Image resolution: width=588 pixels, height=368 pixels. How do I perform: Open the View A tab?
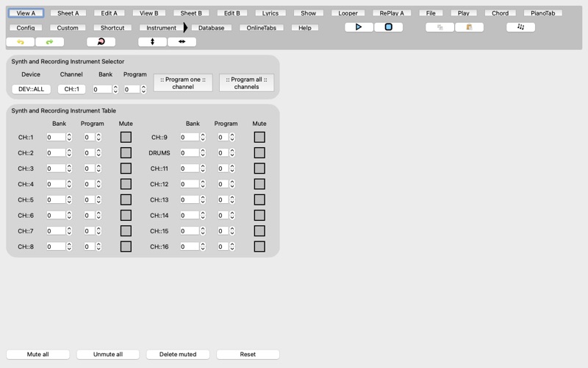click(x=26, y=13)
